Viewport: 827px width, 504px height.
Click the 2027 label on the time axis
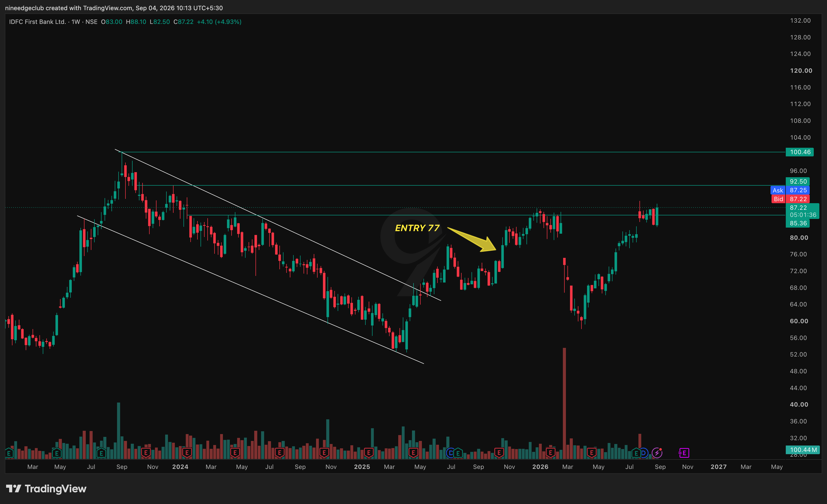[x=719, y=467]
